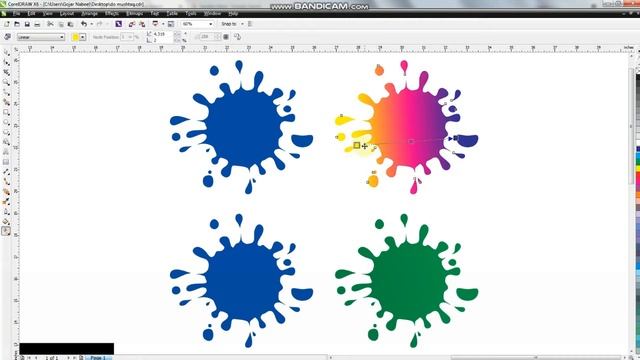
Task: Click the Cut scissors icon
Action: (50, 24)
